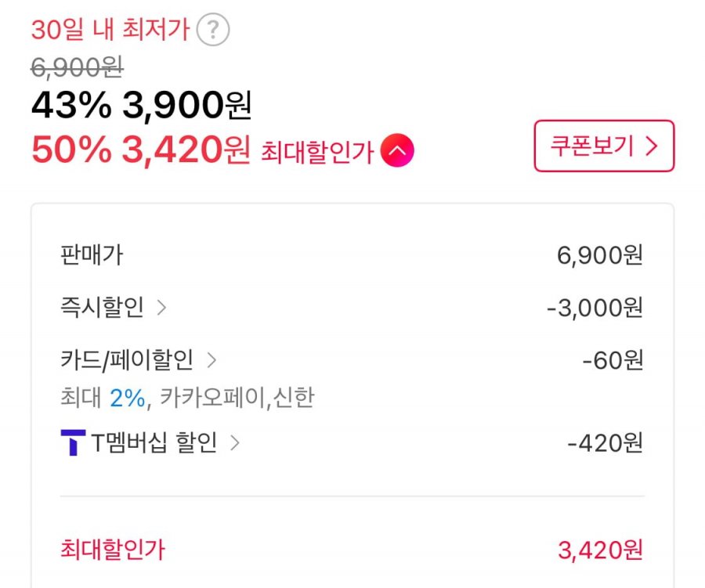705x588 pixels.
Task: Collapse the 최대할인가 details with red arrow
Action: coord(397,150)
